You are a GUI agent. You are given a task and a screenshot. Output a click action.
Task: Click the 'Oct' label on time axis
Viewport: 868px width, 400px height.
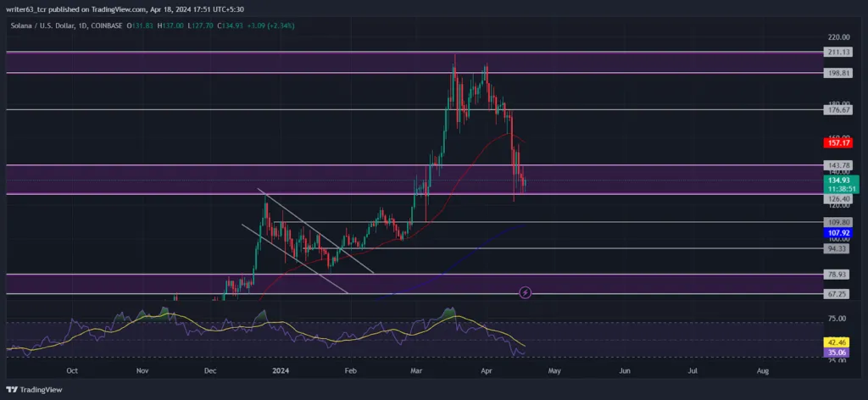71,371
